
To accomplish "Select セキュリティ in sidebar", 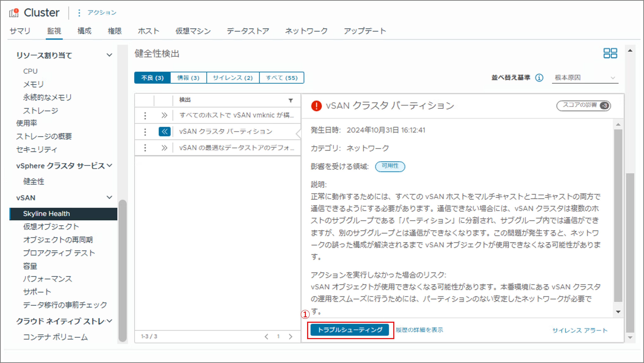I will [37, 149].
